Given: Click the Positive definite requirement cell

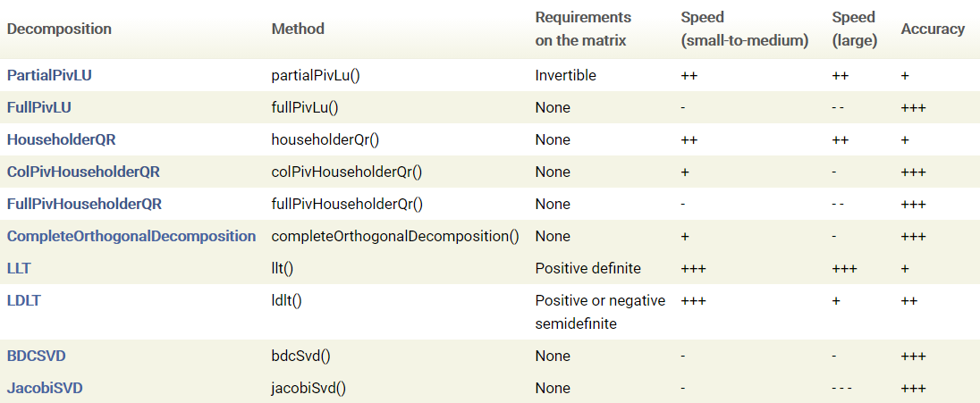Looking at the screenshot, I should 588,268.
